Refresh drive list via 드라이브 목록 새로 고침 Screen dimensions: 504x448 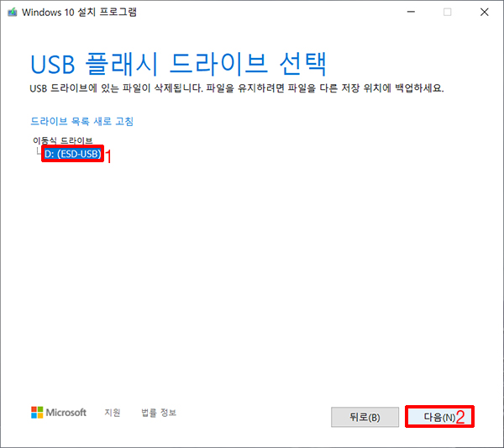click(81, 121)
